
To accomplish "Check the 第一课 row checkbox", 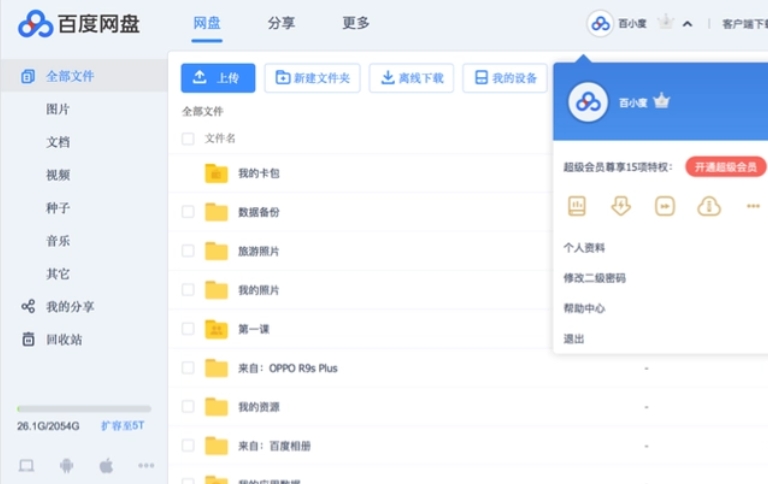I will point(188,329).
